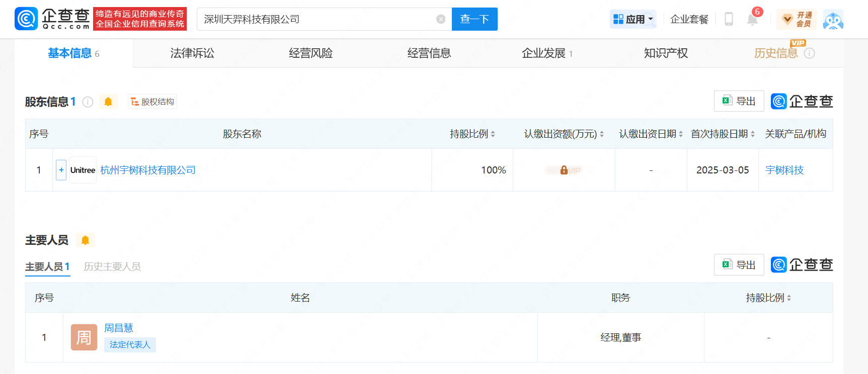
Task: Open the Qcc.com logo homepage
Action: [x=52, y=19]
